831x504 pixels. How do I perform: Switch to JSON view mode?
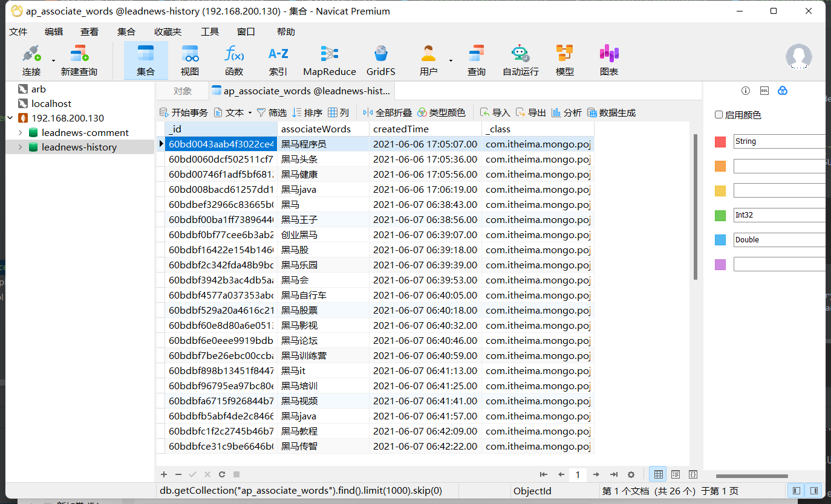pyautogui.click(x=693, y=474)
